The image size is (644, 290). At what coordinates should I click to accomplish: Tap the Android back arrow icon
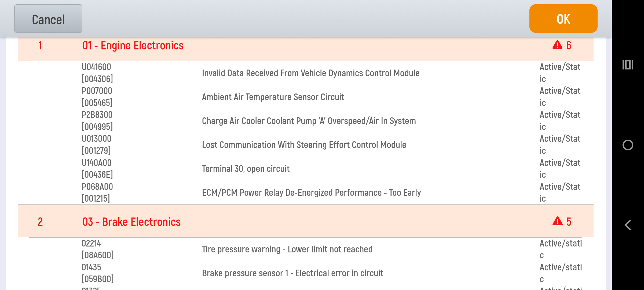[x=628, y=225]
